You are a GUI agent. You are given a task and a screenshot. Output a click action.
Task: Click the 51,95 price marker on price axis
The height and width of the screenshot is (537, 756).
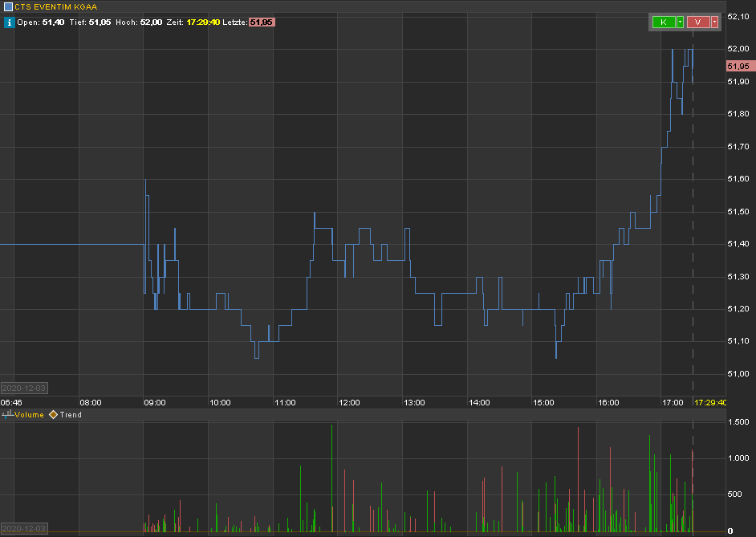(738, 66)
